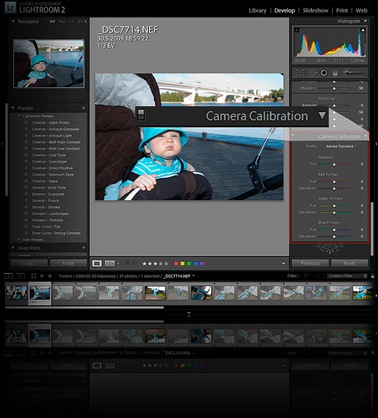Open filmstrip source path dropdown arrow
The image size is (378, 418).
(193, 276)
